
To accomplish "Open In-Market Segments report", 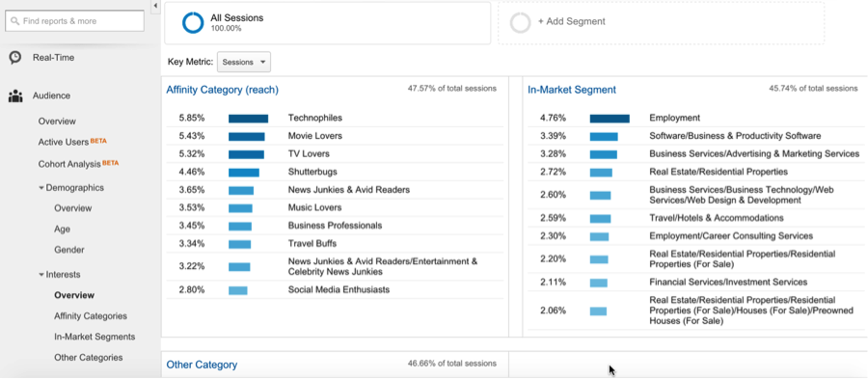I will point(95,337).
